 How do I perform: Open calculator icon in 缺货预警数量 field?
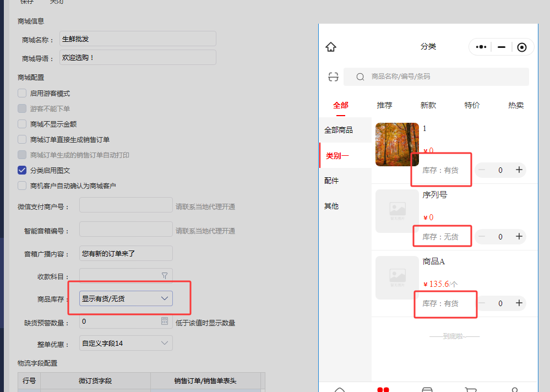click(165, 321)
